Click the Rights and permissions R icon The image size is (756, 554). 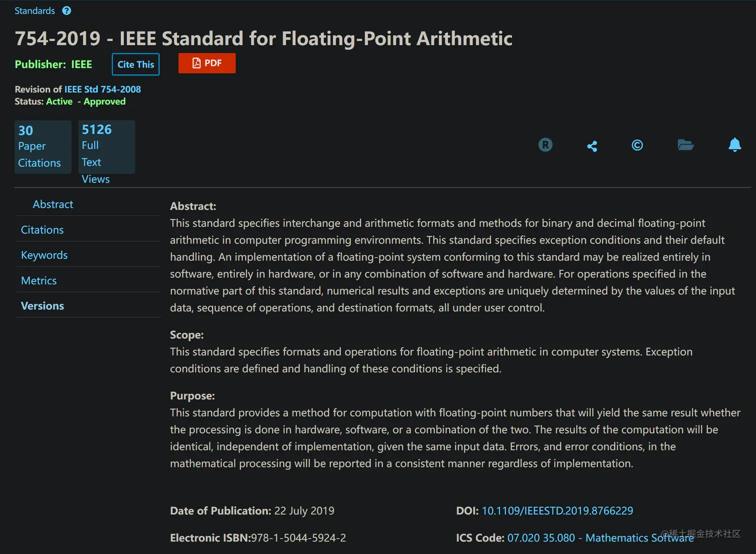click(545, 145)
